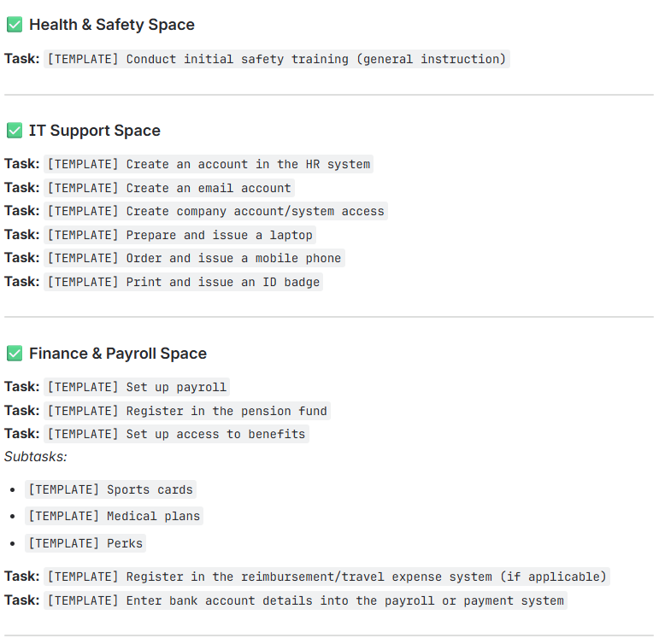659x644 pixels.
Task: Click the Conduct initial safety training task
Action: (x=277, y=59)
